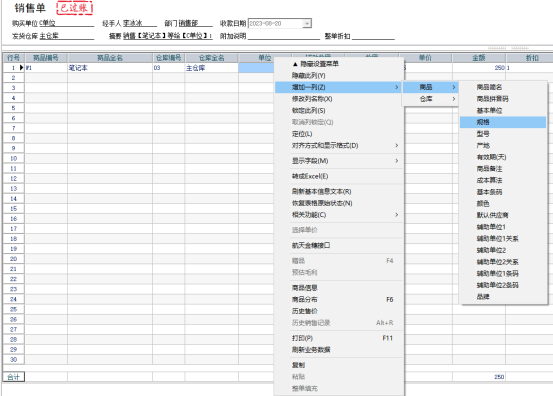Image resolution: width=553 pixels, height=396 pixels.
Task: Select 商品分布 menu entry
Action: click(x=339, y=299)
